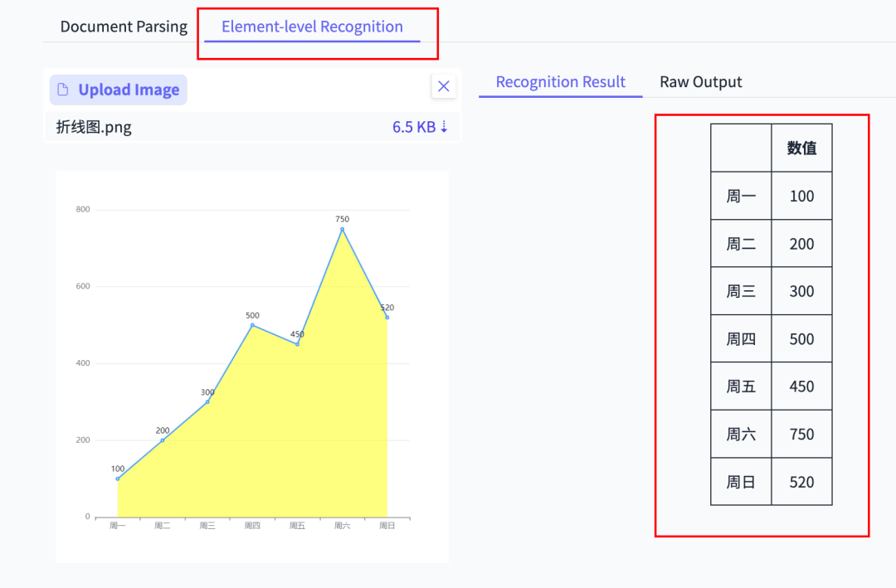Click the 750 peak data point on chart

pos(342,230)
